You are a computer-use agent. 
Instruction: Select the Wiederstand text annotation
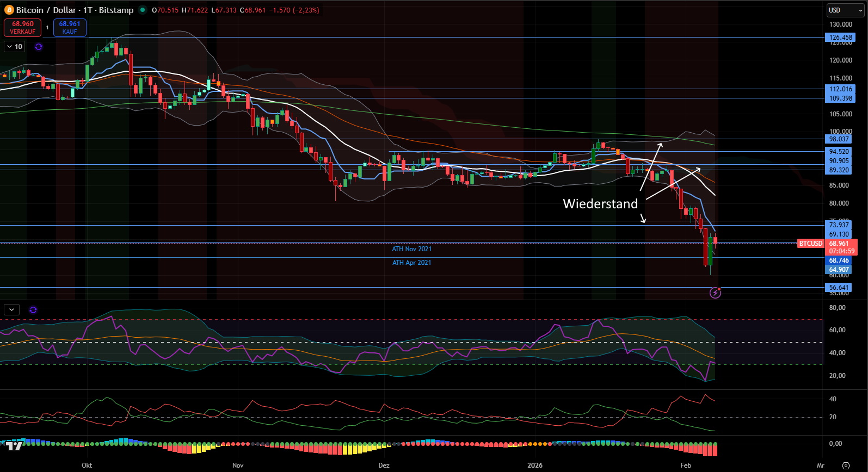click(x=600, y=204)
